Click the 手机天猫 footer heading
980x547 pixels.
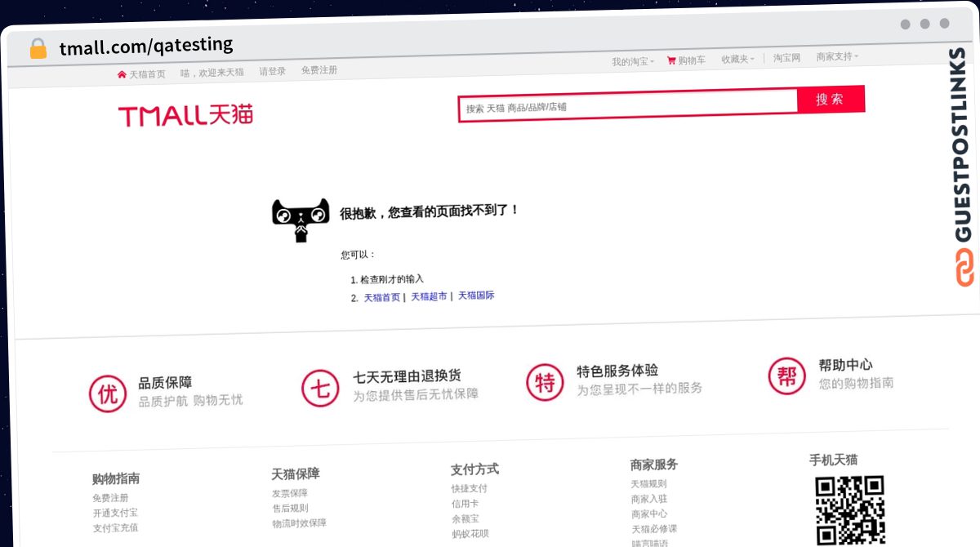tap(834, 460)
